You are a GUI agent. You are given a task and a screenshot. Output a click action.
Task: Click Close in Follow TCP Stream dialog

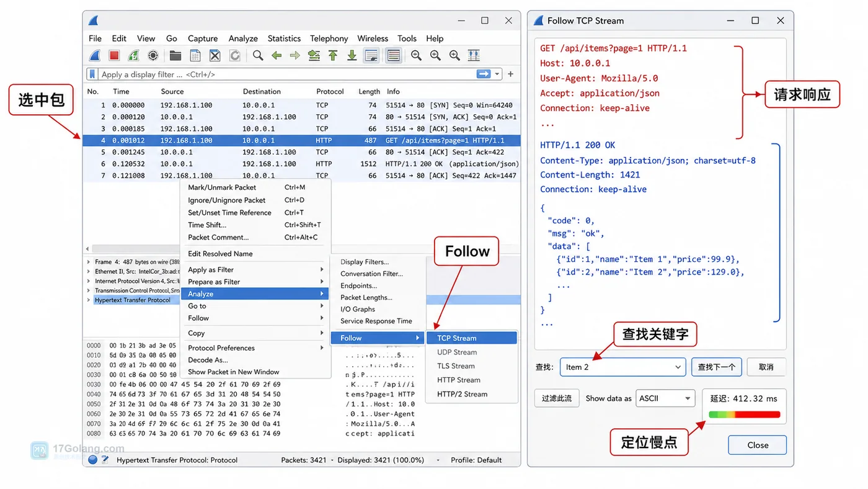[758, 445]
